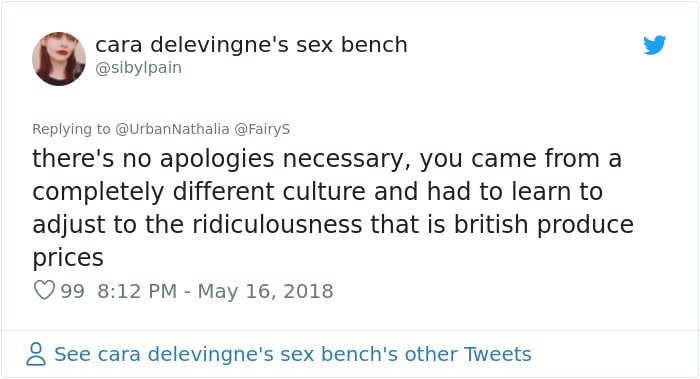Click the Twitter bird logo
The image size is (700, 379).
pyautogui.click(x=654, y=45)
